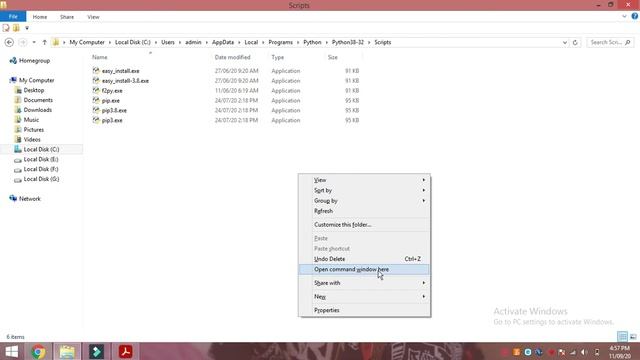Click Programs in the address path
The width and height of the screenshot is (640, 360).
pos(280,42)
